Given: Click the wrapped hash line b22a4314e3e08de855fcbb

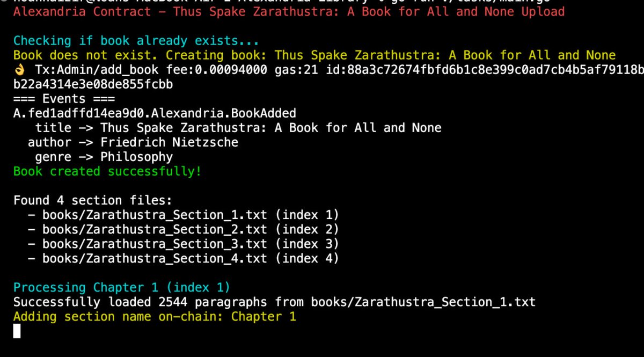Looking at the screenshot, I should tap(93, 84).
